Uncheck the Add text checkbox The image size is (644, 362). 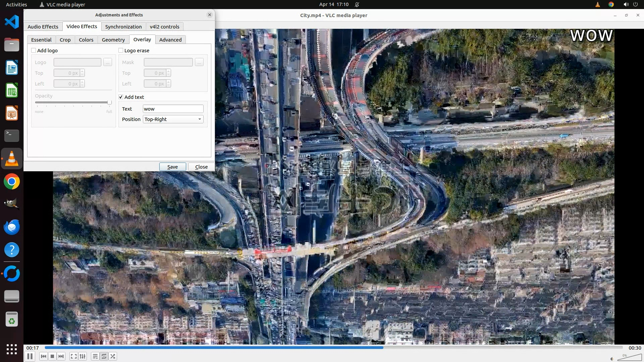pyautogui.click(x=121, y=97)
